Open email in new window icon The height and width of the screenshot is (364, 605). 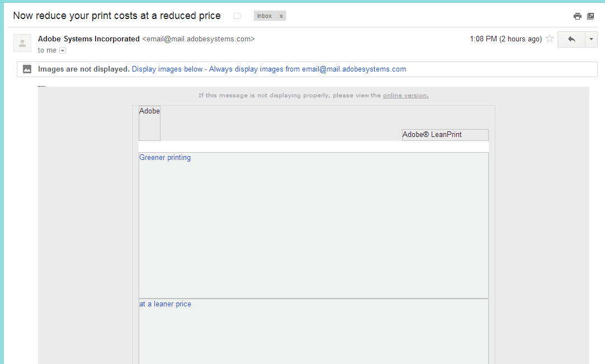coord(590,16)
